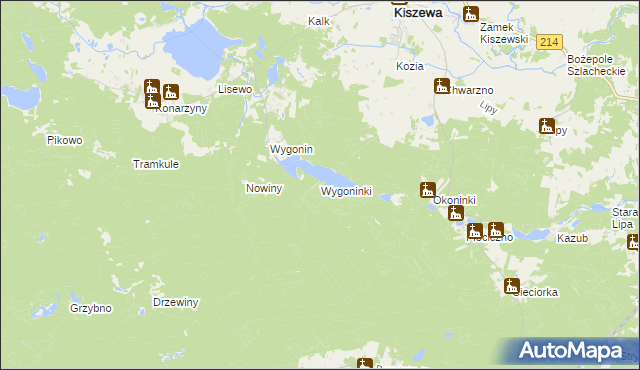Click the church icon beside Zamek Kiszewski
The width and height of the screenshot is (640, 370).
471,14
